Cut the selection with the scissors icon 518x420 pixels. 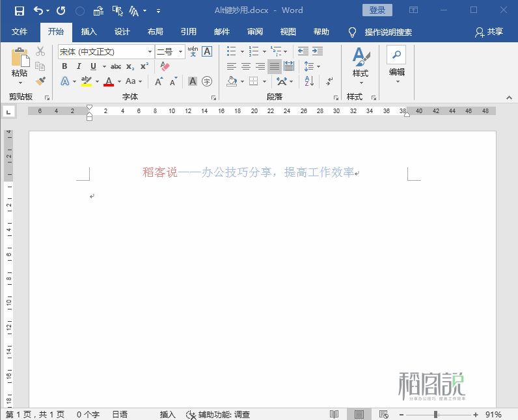[x=40, y=51]
